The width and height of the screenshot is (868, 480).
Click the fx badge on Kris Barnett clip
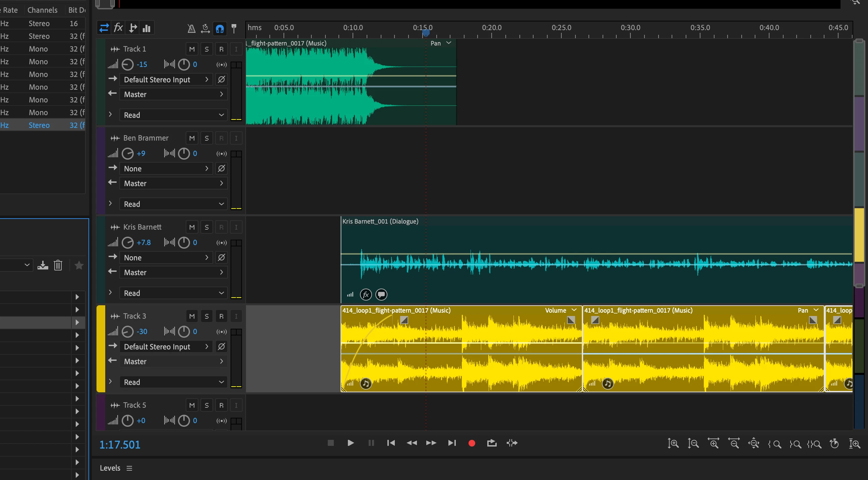point(366,295)
